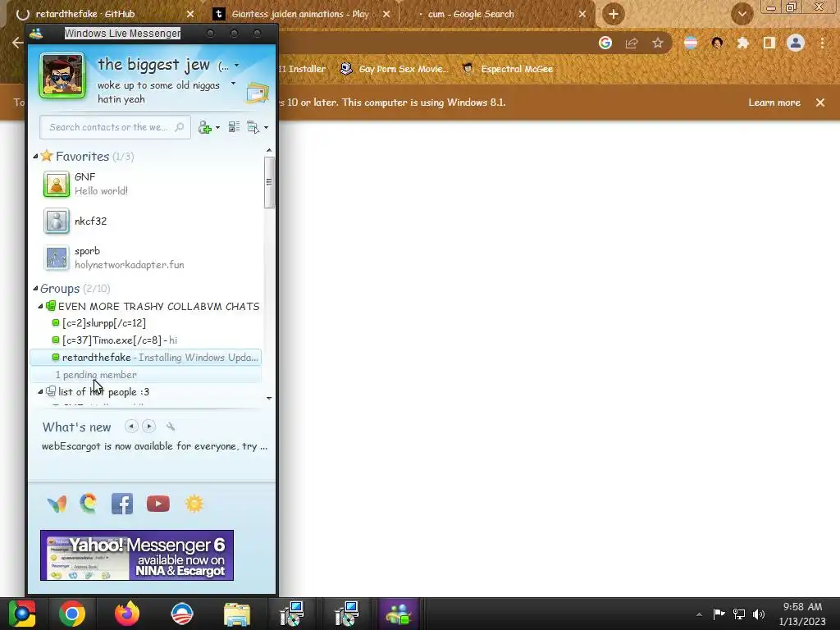Image resolution: width=840 pixels, height=630 pixels.
Task: Click the contact list scrollbar thumb
Action: pos(269,182)
